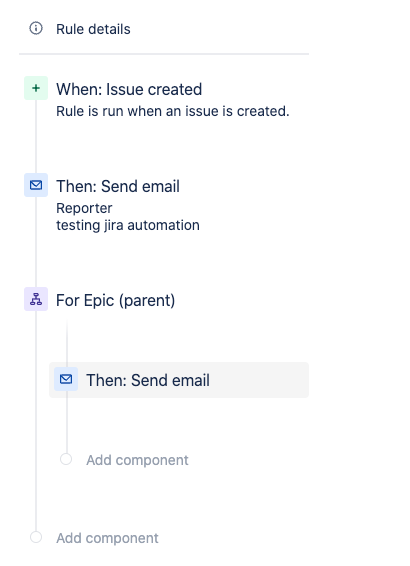Click the For Epic branch icon

pyautogui.click(x=36, y=299)
